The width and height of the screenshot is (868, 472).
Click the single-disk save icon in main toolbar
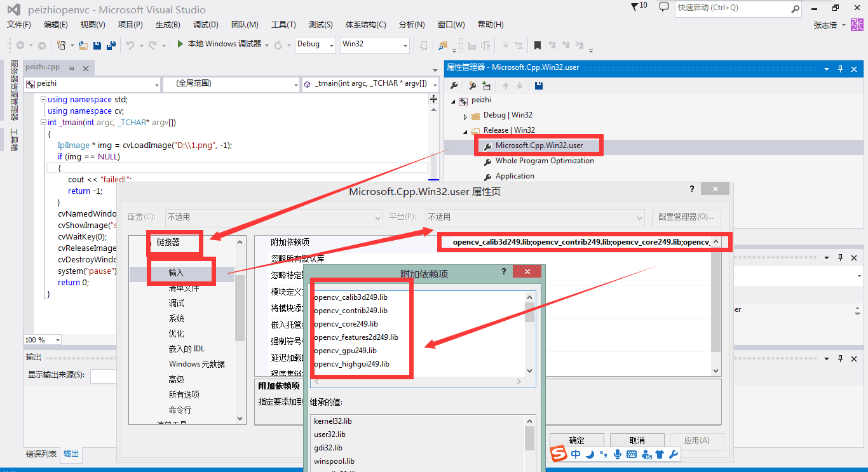point(97,45)
